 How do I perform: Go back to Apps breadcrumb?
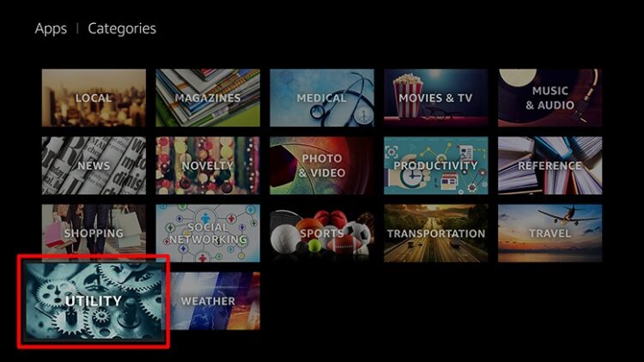pos(51,28)
